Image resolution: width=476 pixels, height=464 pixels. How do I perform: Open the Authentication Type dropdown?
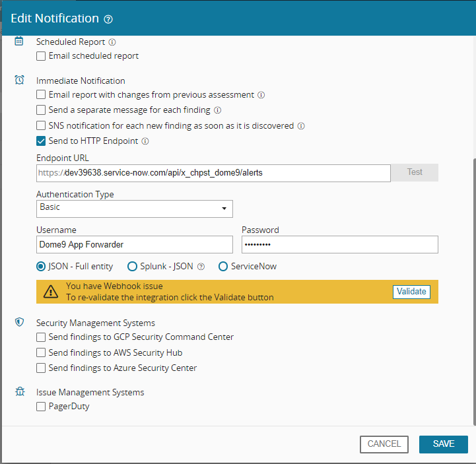135,209
